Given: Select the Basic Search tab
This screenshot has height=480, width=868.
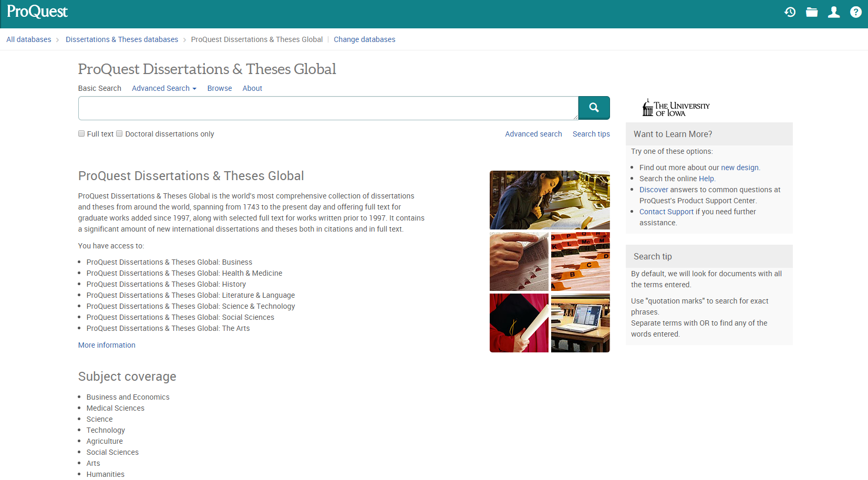Looking at the screenshot, I should pos(100,88).
